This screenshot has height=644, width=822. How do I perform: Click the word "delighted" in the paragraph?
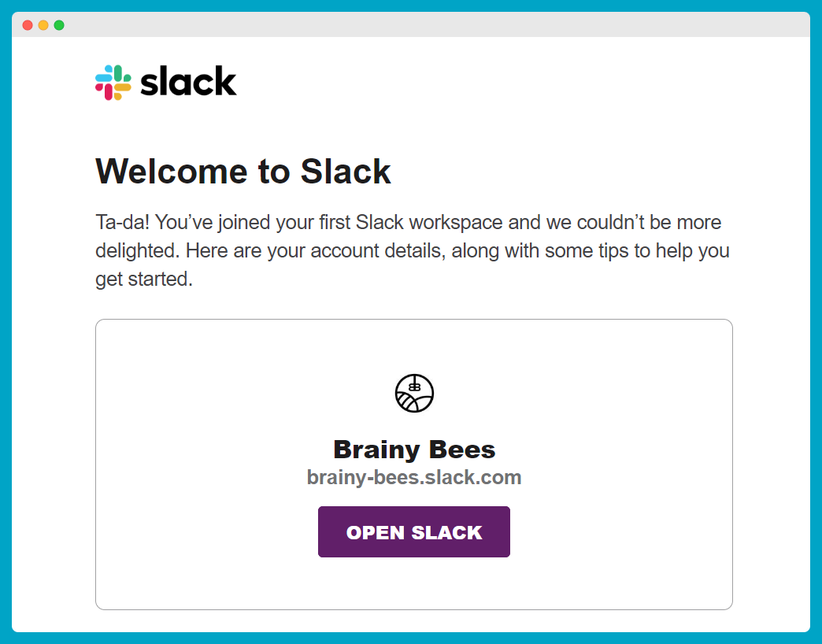(135, 250)
